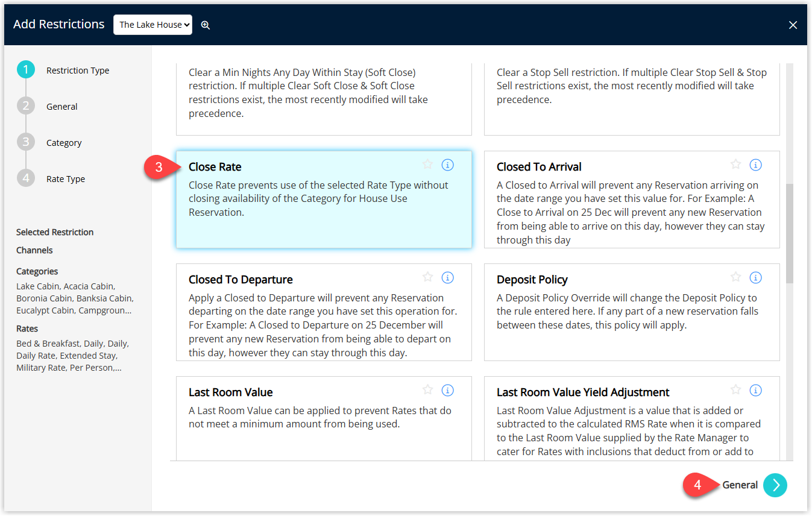812x516 pixels.
Task: Select Last Room Value Yield Adjustment card
Action: point(632,418)
